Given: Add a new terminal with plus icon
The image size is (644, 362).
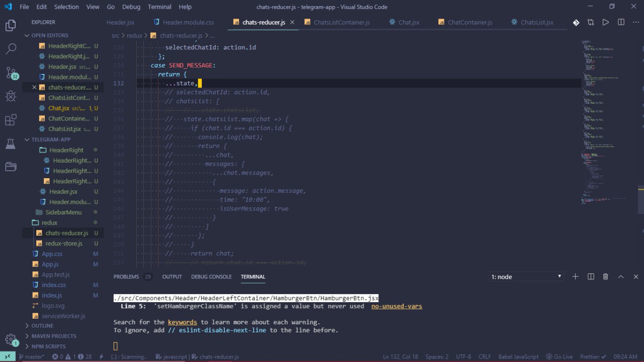Looking at the screenshot, I should [x=576, y=276].
